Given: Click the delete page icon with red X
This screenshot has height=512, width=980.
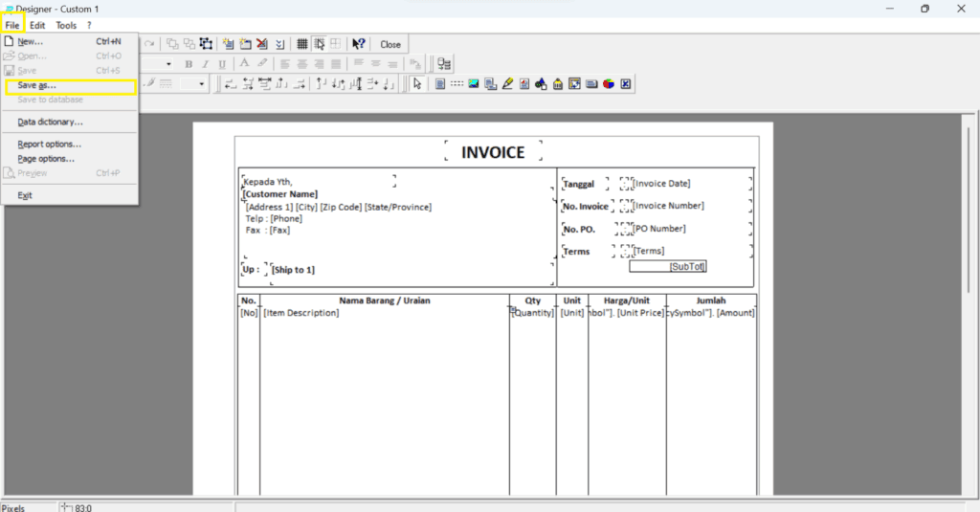Looking at the screenshot, I should click(261, 44).
